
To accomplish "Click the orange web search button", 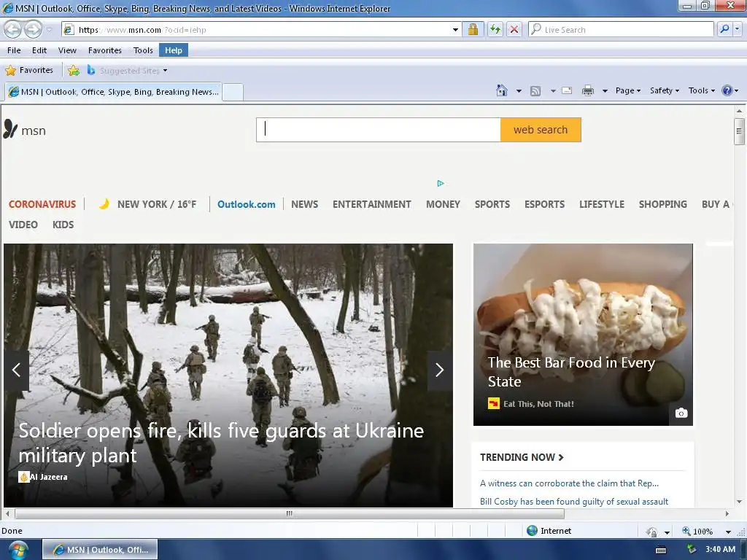I will [x=541, y=130].
